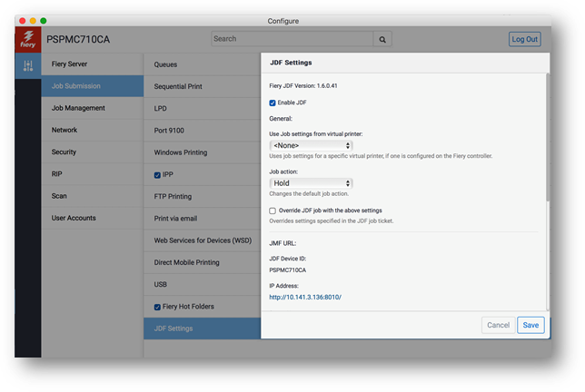Check Override JDF job with above settings
This screenshot has height=392, width=585.
pyautogui.click(x=273, y=211)
